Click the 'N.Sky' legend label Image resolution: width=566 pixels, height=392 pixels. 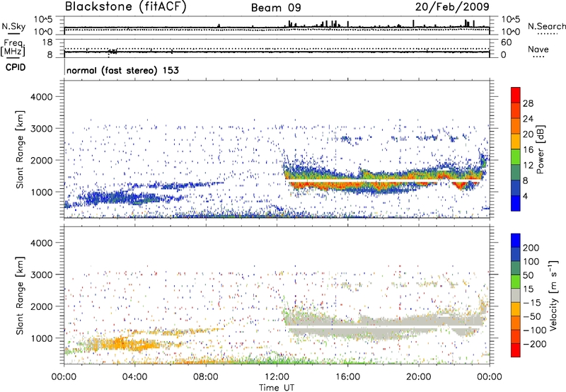[13, 26]
